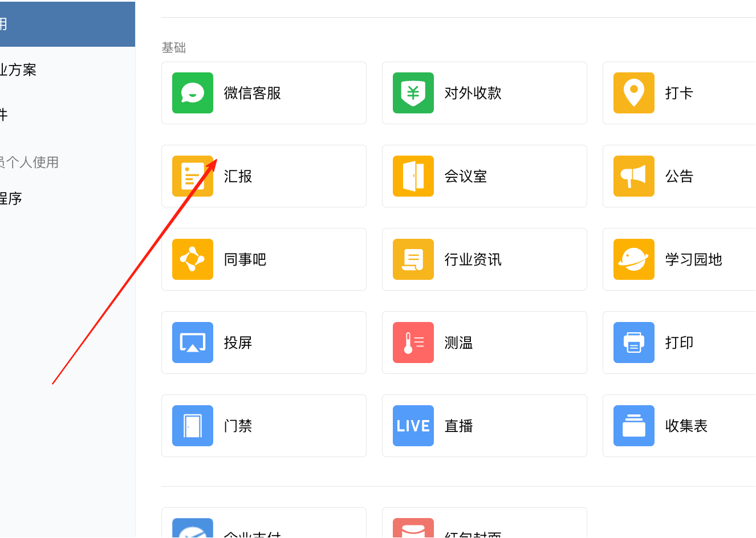
Task: Click the 同事吧 label text
Action: (x=245, y=259)
